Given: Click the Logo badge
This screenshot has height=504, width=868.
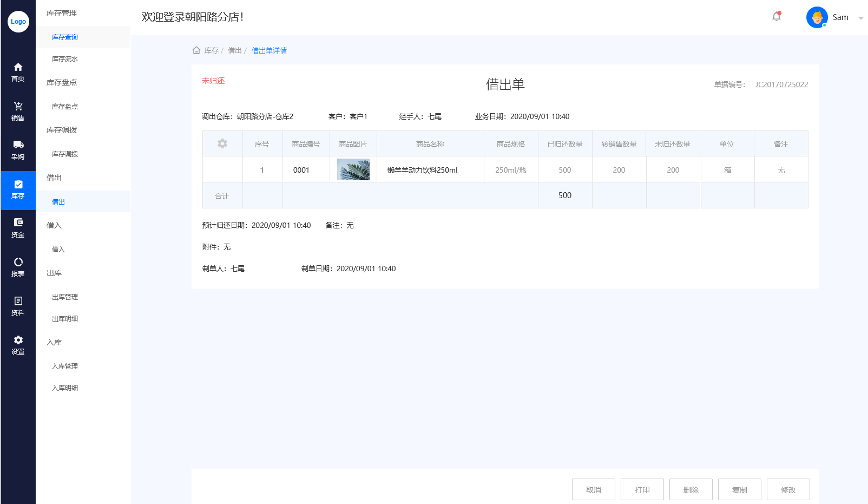Looking at the screenshot, I should pyautogui.click(x=18, y=22).
